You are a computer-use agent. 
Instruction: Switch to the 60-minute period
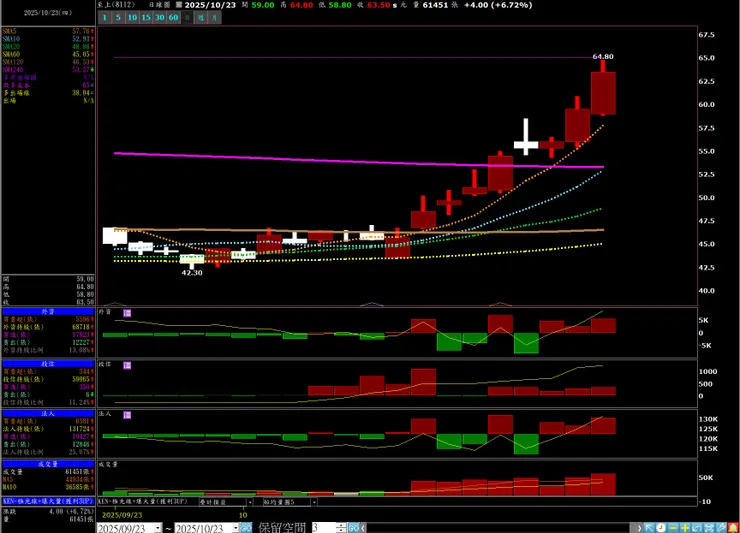click(173, 17)
